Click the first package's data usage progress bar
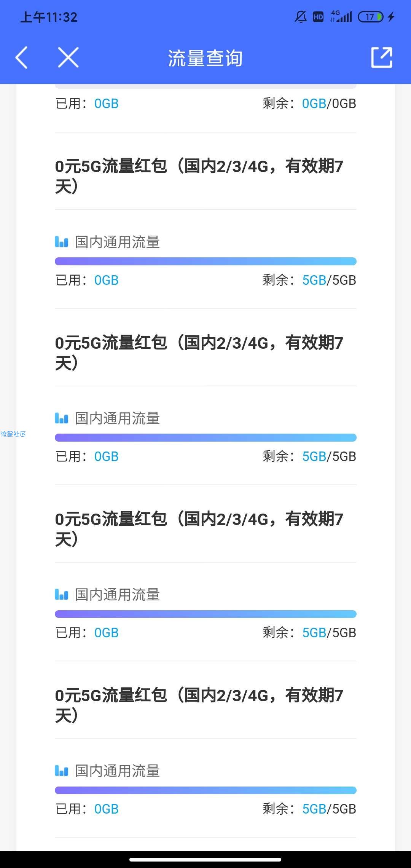Viewport: 411px width, 868px height. point(205,261)
